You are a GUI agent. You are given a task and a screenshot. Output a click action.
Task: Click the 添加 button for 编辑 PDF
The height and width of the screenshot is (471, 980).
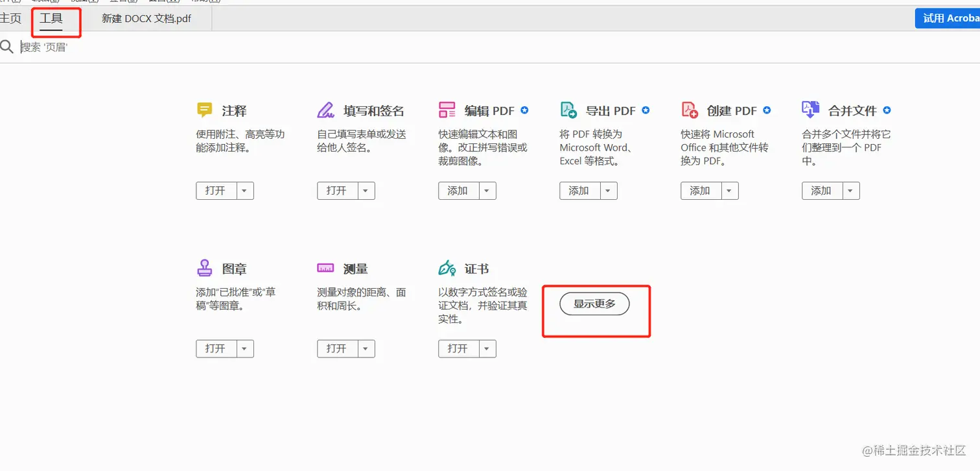pyautogui.click(x=458, y=191)
